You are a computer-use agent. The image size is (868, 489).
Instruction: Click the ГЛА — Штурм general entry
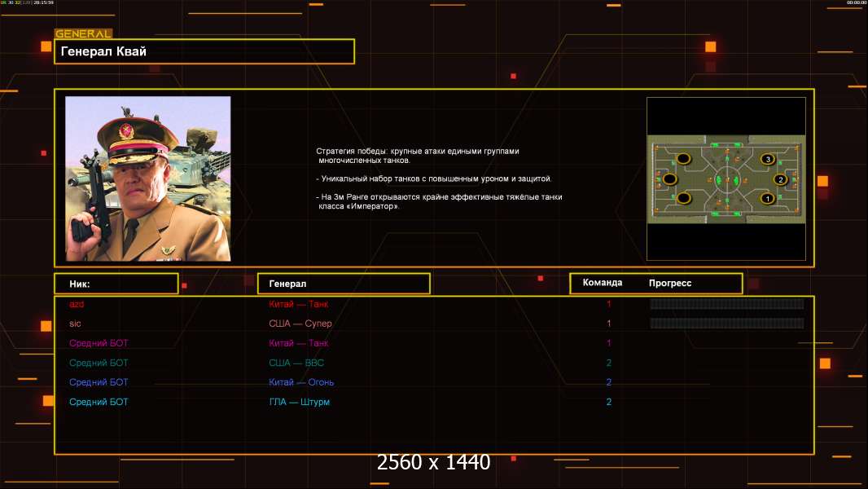pos(299,402)
